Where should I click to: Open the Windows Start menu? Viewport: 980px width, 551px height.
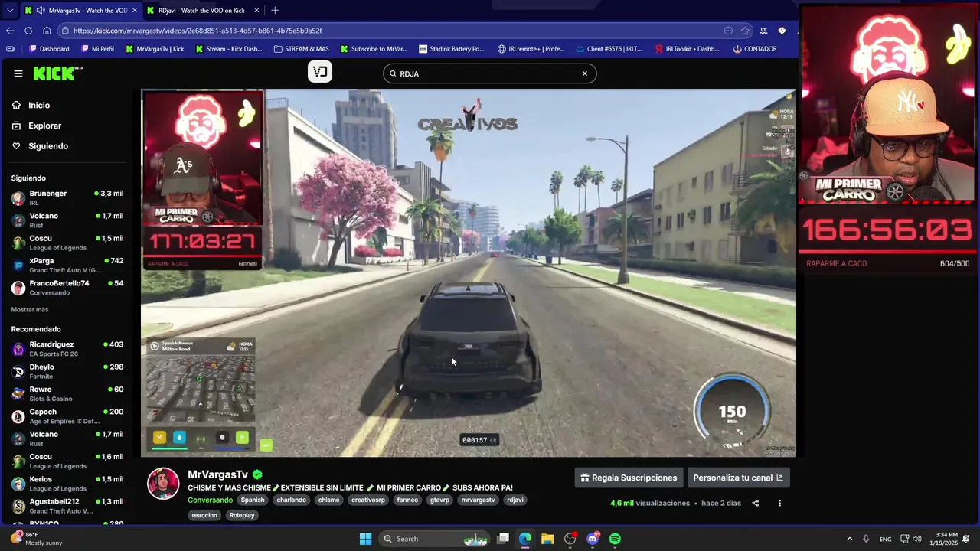coord(365,539)
